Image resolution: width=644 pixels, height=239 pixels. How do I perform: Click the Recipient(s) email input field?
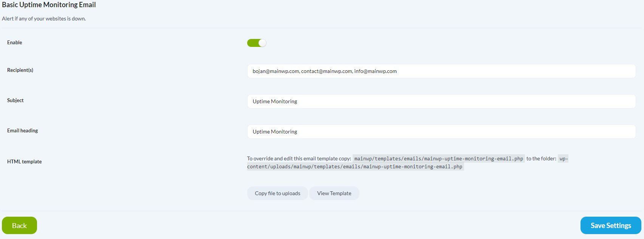pyautogui.click(x=441, y=71)
